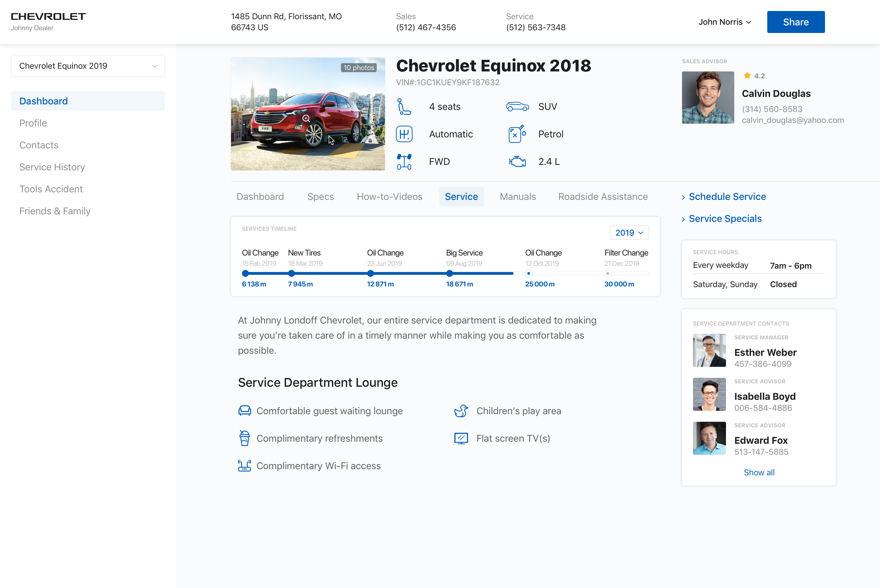Click Calvin Douglas phone (314) 560-8583
This screenshot has width=880, height=588.
(x=772, y=109)
